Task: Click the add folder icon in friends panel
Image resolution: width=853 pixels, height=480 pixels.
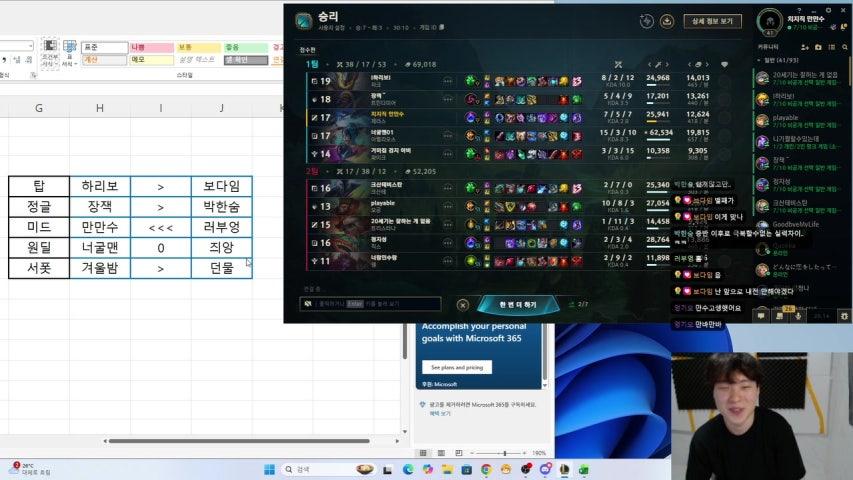Action: (x=818, y=47)
